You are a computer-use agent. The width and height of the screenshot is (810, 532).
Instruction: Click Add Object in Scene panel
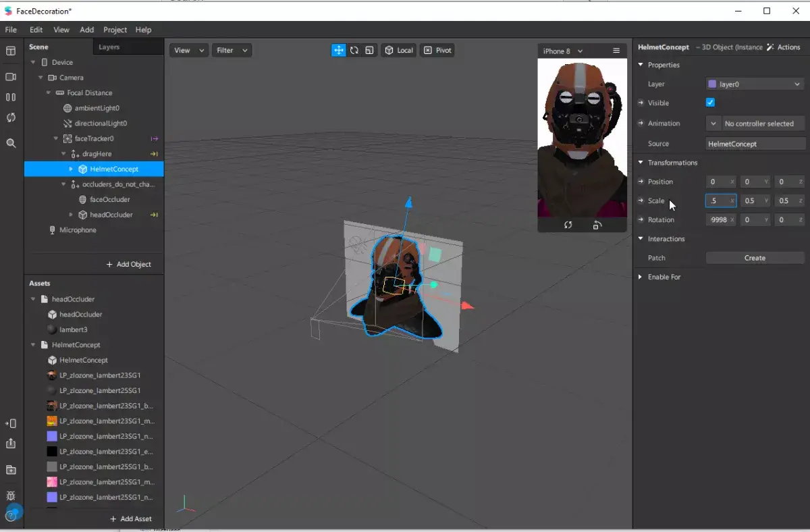pos(128,264)
